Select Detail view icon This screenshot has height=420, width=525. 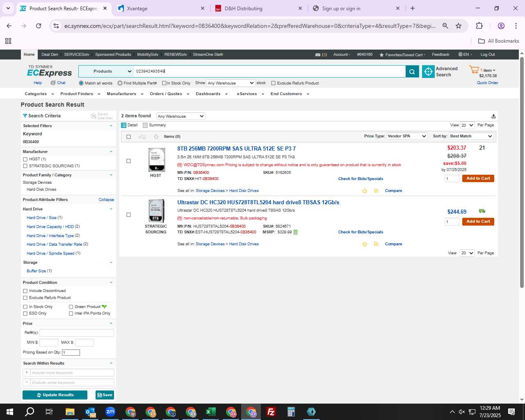tap(123, 125)
